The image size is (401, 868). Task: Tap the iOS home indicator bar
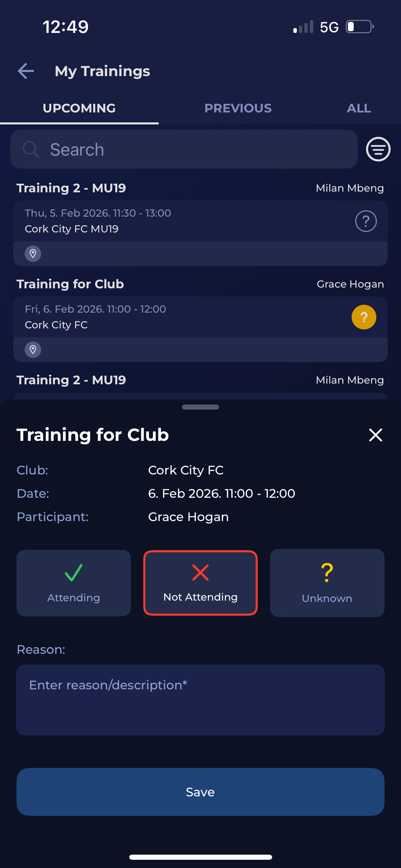(200, 857)
